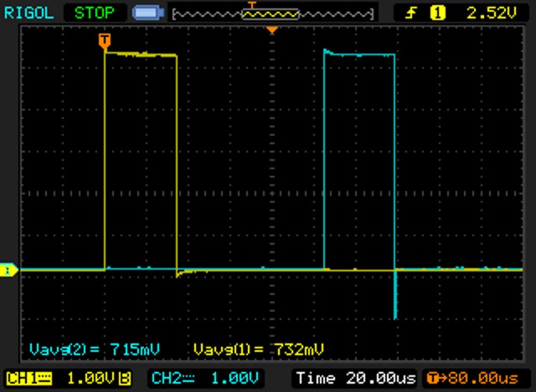Open the Time 20.00us timebase setting
The image size is (536, 392).
point(354,377)
